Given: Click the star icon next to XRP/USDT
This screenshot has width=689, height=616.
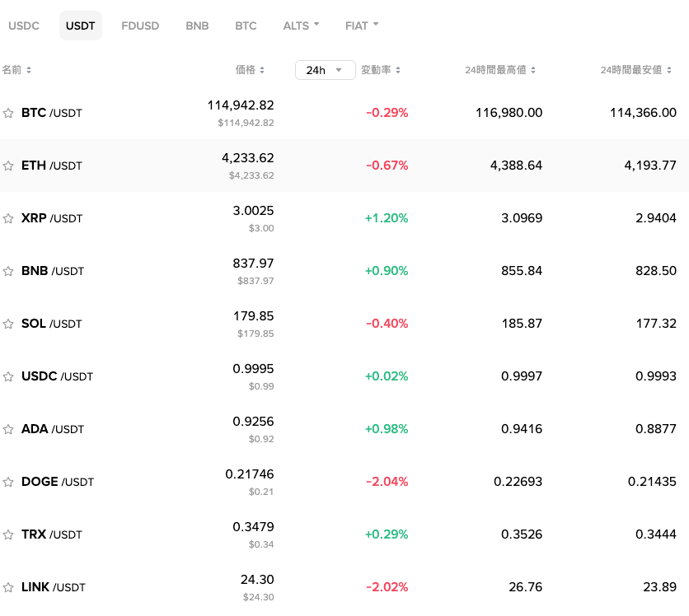Looking at the screenshot, I should pos(8,218).
